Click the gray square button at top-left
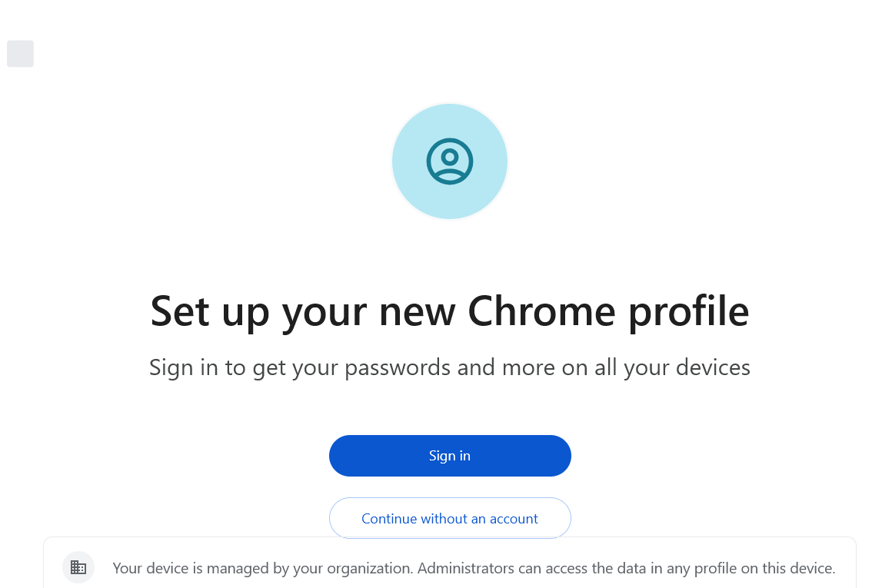872x588 pixels. 20,54
